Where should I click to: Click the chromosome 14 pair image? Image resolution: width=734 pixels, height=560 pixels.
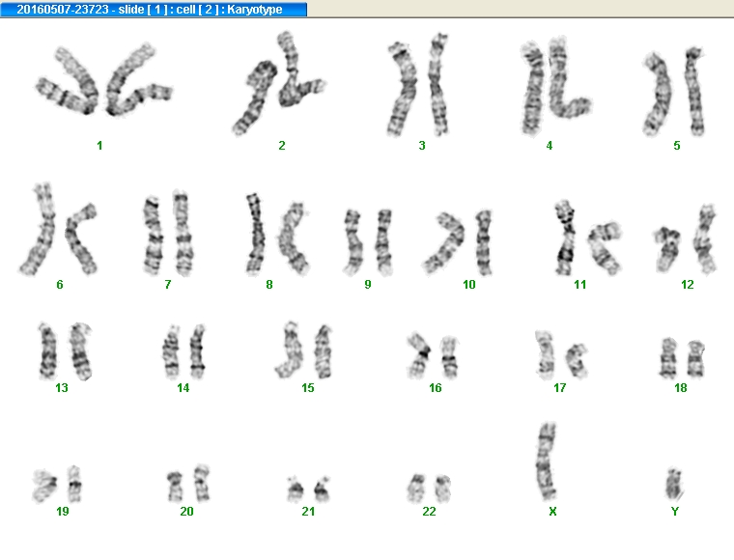(183, 350)
